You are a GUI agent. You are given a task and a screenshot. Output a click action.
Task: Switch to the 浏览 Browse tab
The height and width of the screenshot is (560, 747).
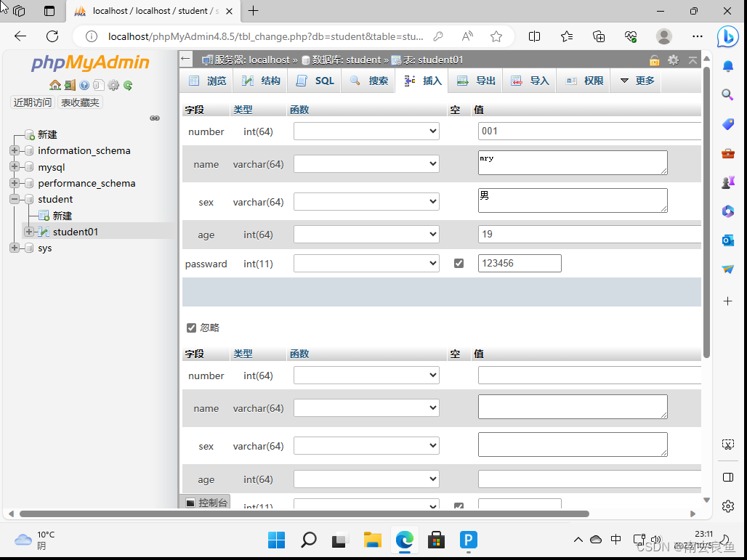click(208, 81)
